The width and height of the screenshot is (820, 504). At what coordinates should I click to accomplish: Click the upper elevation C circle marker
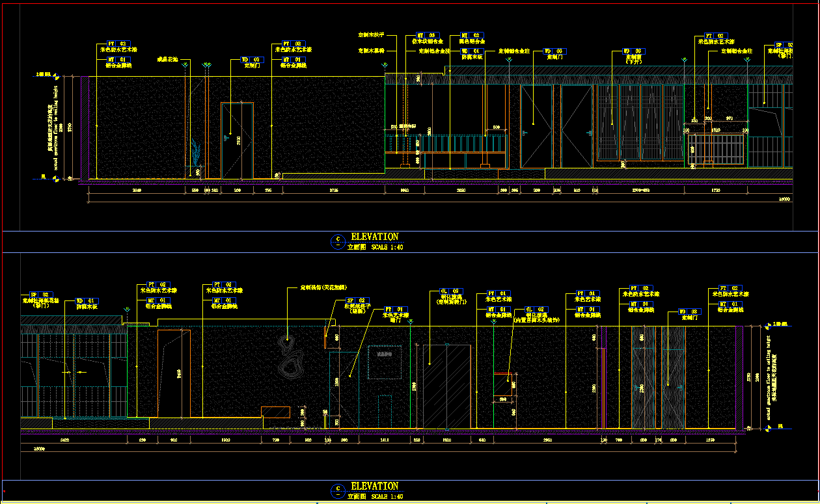click(337, 241)
